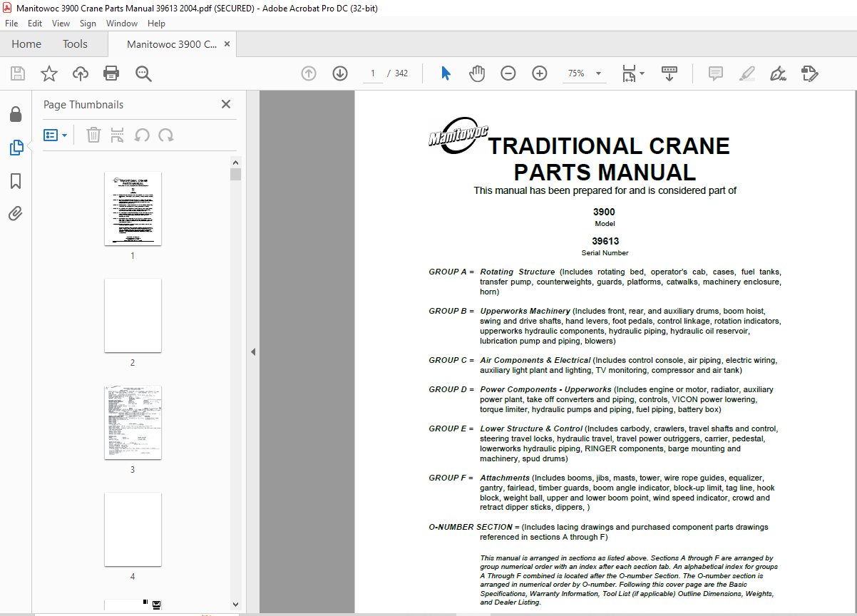Viewport: 857px width, 616px height.
Task: Open the fit page options icon
Action: (629, 73)
